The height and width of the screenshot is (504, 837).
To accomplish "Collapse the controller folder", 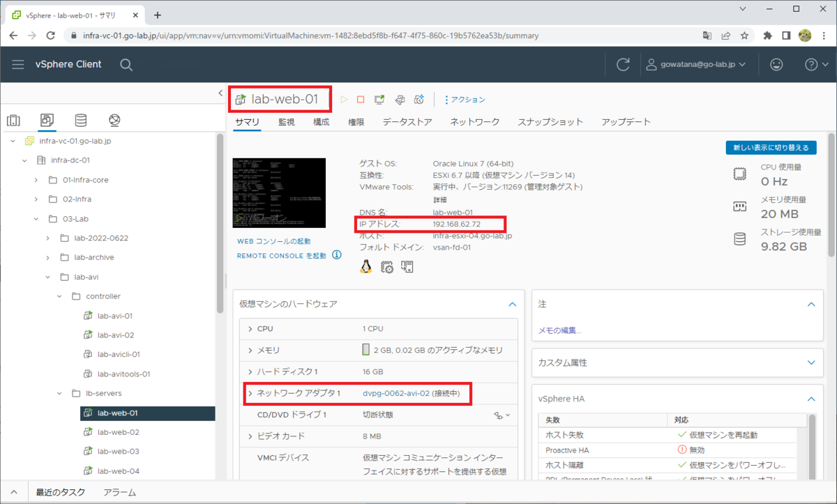I will (x=59, y=296).
